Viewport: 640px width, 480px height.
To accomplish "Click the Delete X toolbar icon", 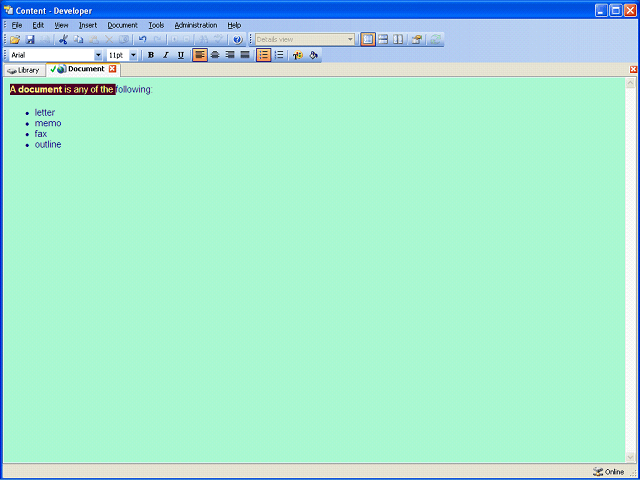I will click(x=109, y=40).
